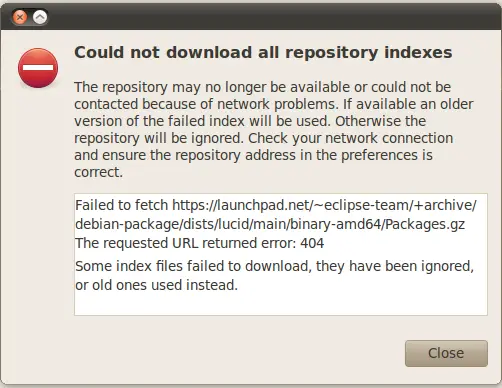
Task: Select the line 'version of the failed index'
Action: point(250,121)
